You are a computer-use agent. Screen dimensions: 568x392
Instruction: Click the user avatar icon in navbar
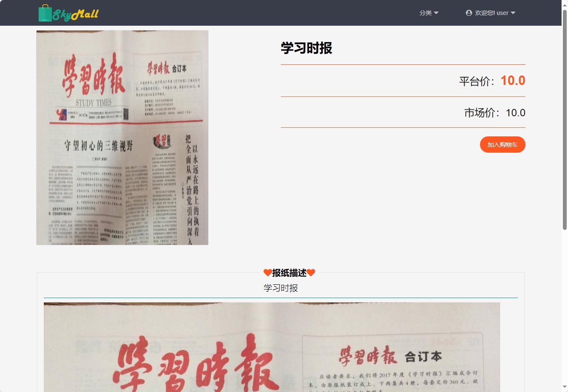click(x=468, y=13)
